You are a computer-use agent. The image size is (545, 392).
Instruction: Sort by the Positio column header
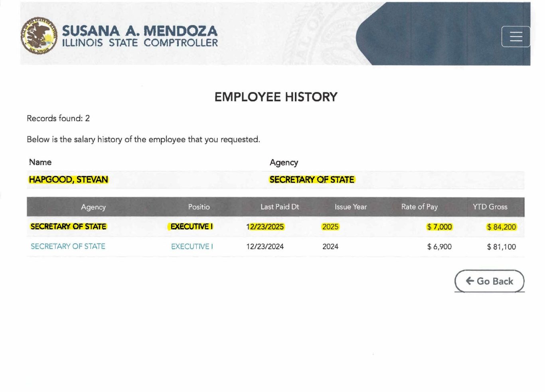coord(199,207)
